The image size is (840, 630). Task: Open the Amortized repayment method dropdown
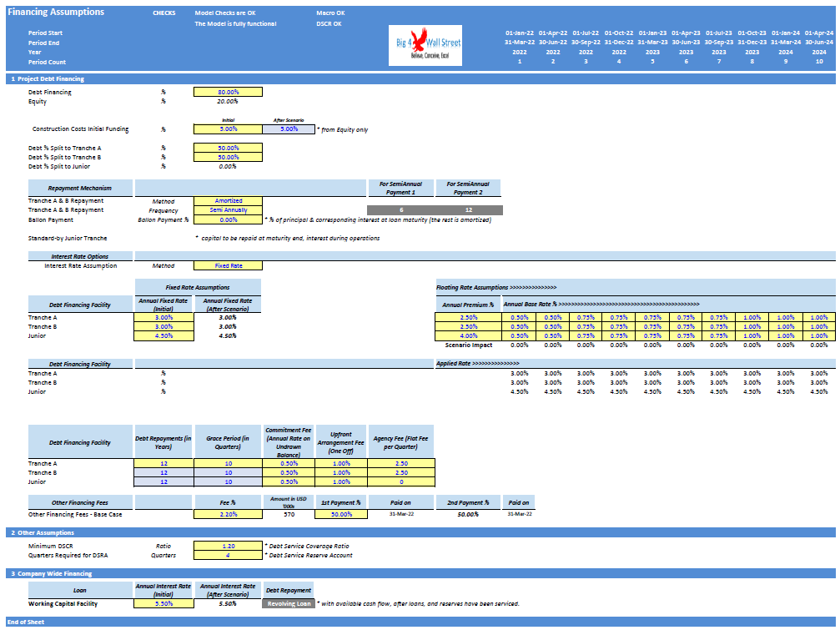pyautogui.click(x=229, y=201)
